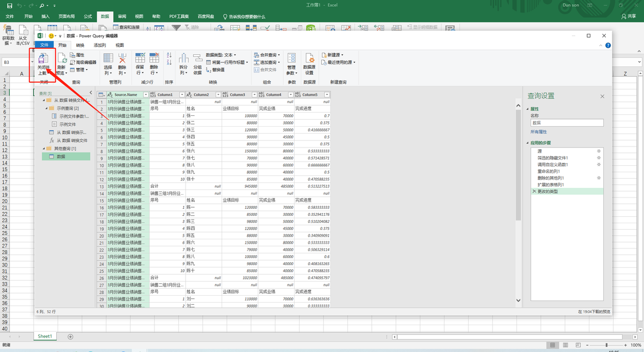Click the 分组依据 group by icon
Image resolution: width=644 pixels, height=352 pixels.
pos(197,60)
